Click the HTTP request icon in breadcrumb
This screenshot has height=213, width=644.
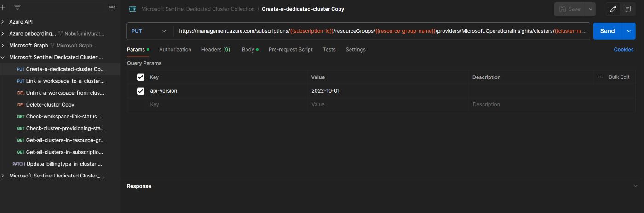(133, 9)
